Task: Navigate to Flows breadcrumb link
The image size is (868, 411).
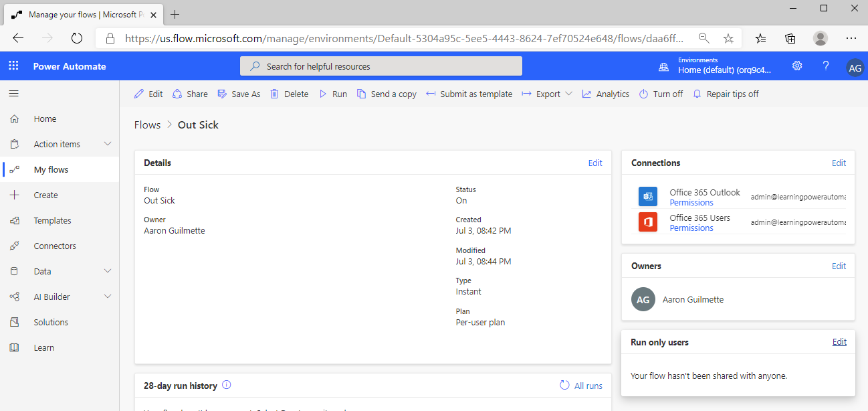Action: tap(147, 125)
